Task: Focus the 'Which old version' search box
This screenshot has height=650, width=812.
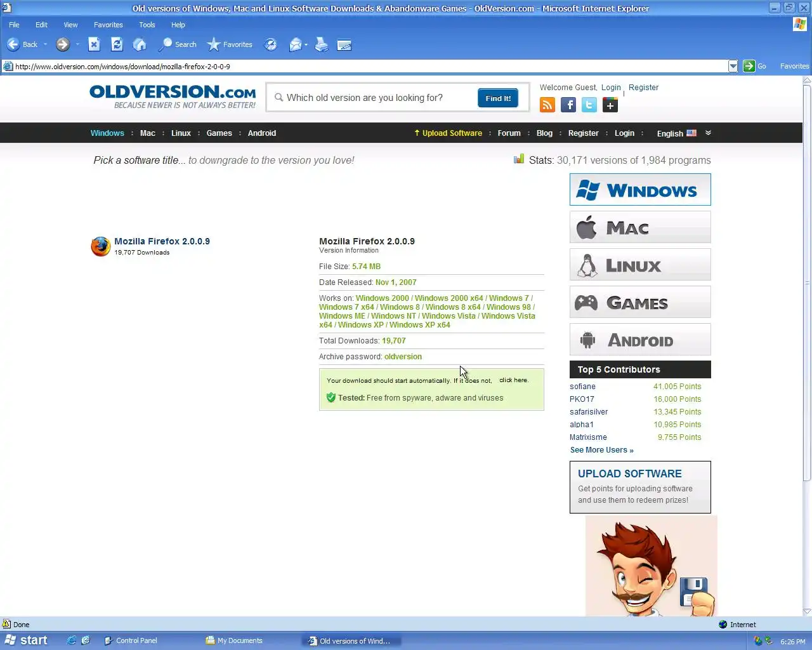Action: pos(374,98)
